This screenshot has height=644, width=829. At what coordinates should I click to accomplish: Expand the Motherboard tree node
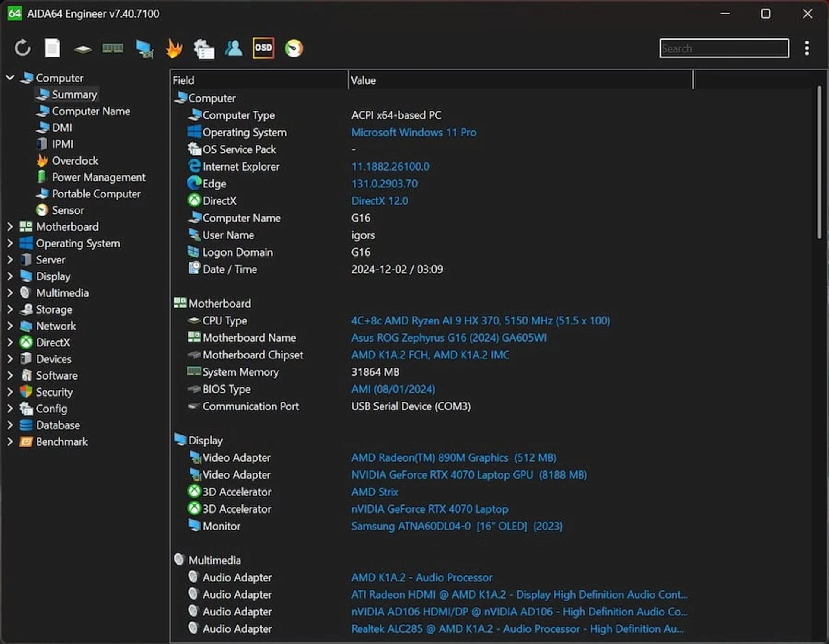[x=10, y=226]
